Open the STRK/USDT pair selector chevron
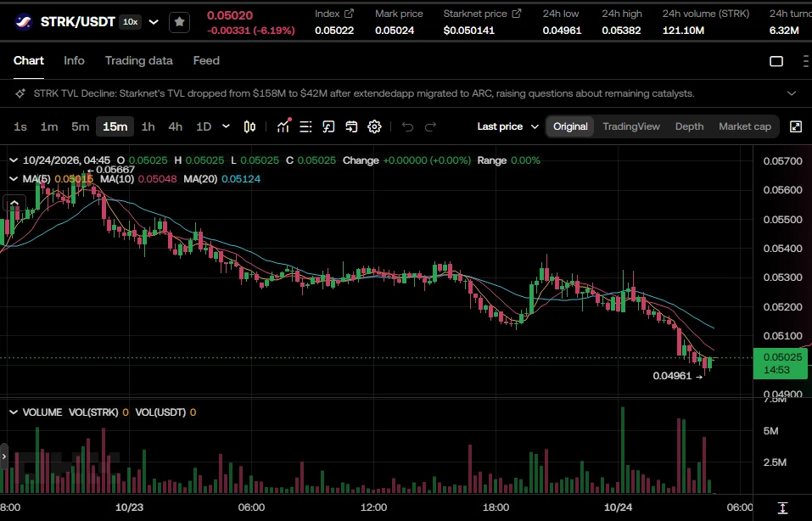Viewport: 812px width, 521px height. click(x=154, y=22)
